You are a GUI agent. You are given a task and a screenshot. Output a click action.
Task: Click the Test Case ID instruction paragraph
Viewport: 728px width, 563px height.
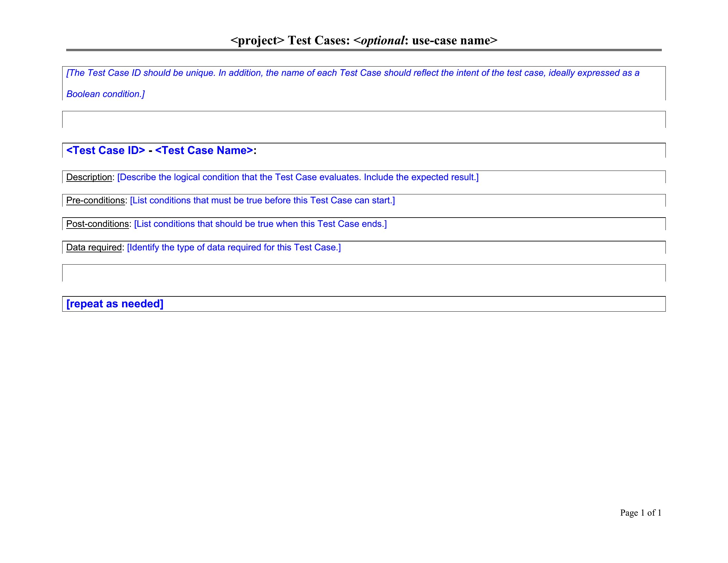coord(353,73)
